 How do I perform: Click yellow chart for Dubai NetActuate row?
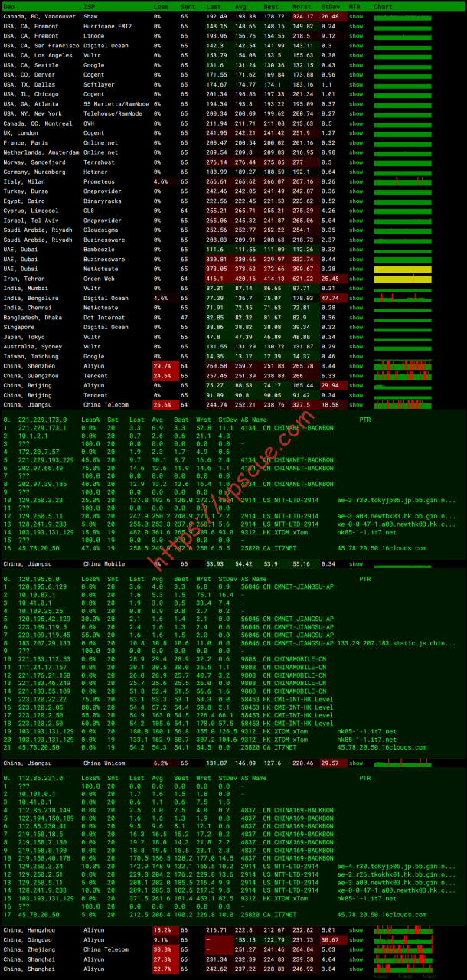click(403, 269)
